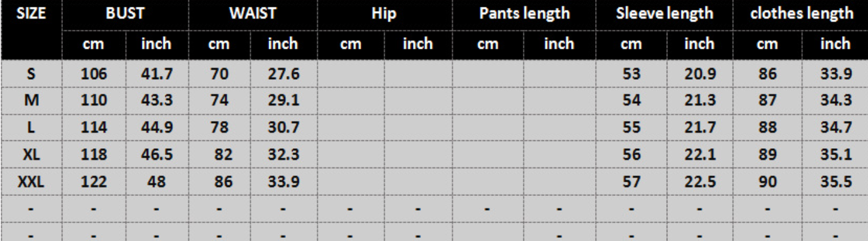Viewport: 868px width, 241px height.
Task: Select the size S row label
Action: [x=31, y=75]
